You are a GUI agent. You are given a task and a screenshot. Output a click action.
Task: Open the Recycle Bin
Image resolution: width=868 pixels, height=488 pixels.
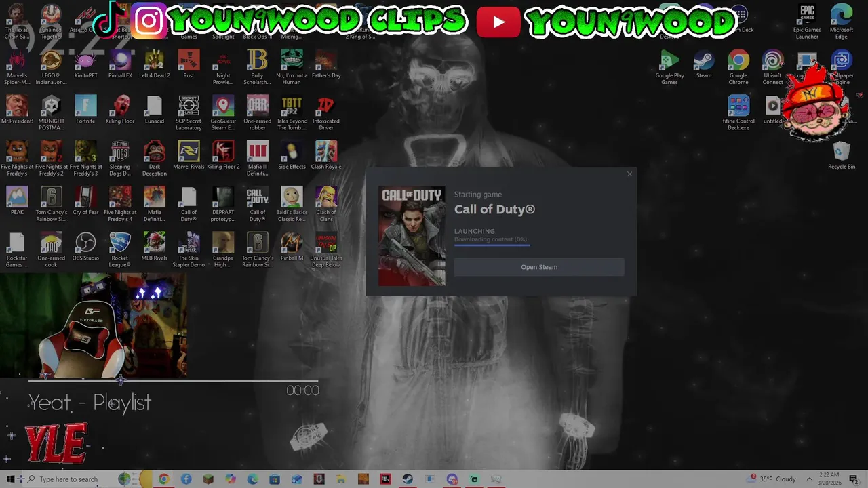(x=842, y=155)
